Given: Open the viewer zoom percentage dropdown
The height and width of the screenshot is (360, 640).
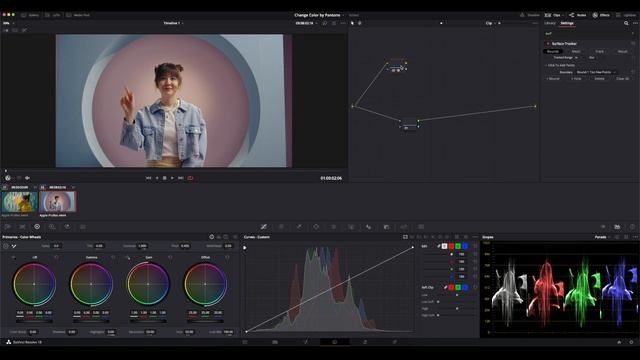Looking at the screenshot, I should coord(8,23).
